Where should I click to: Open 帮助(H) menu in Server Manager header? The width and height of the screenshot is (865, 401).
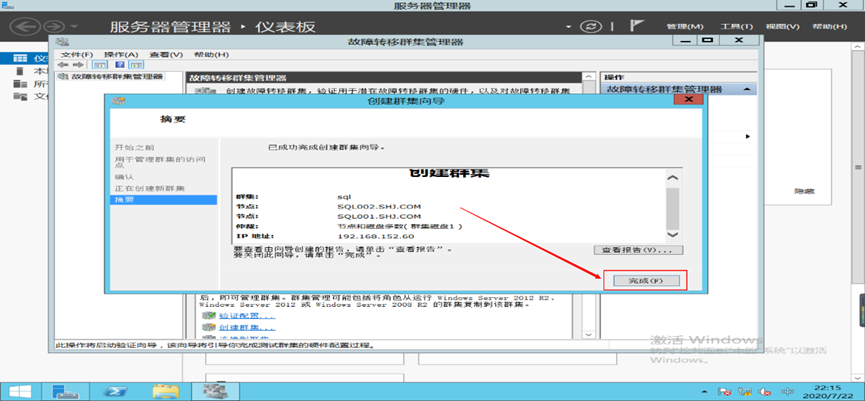[x=830, y=26]
